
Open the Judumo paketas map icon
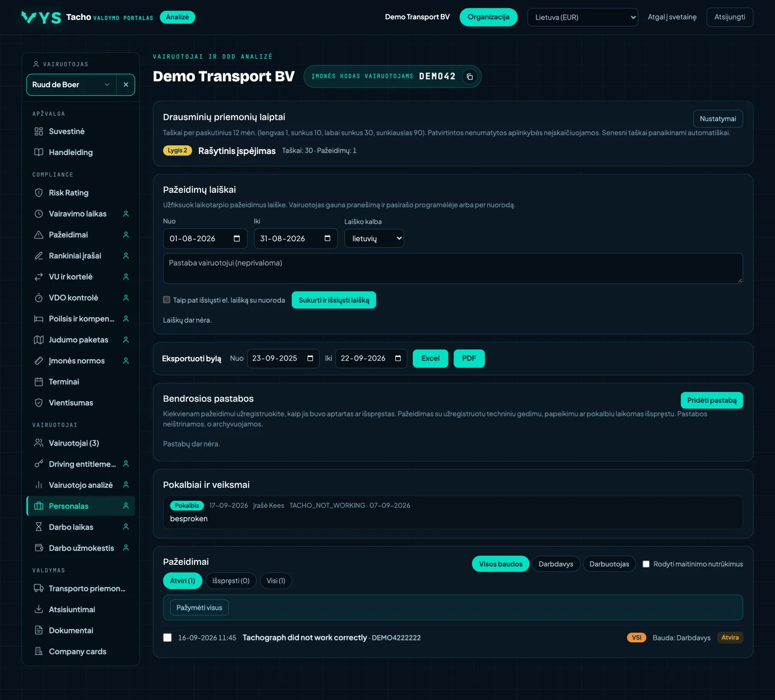[39, 340]
